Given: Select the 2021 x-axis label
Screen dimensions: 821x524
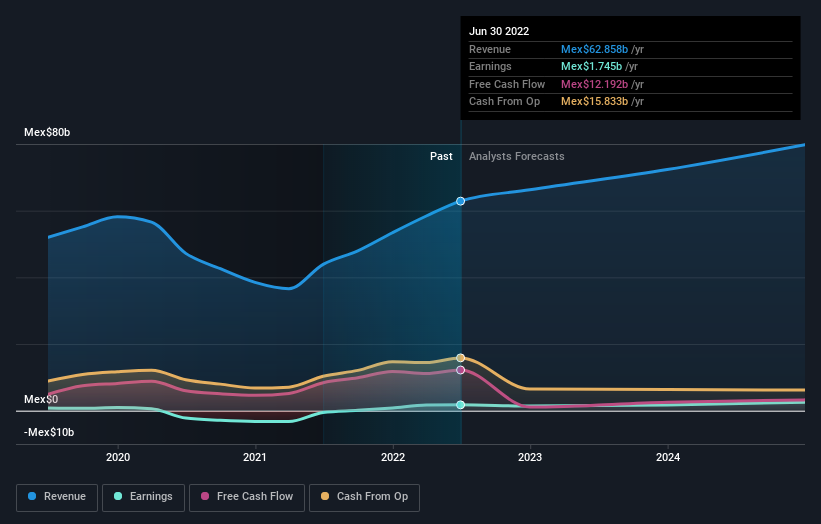Looking at the screenshot, I should (255, 457).
